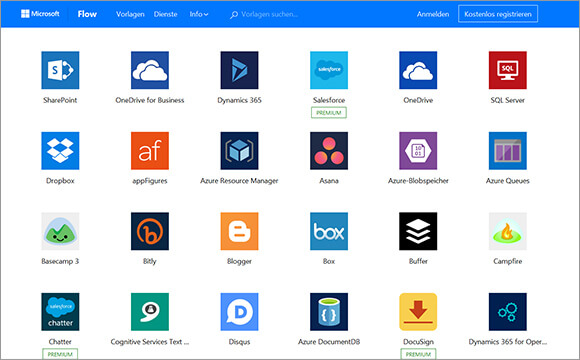
Task: Click the Azure Queues label text
Action: click(x=508, y=181)
